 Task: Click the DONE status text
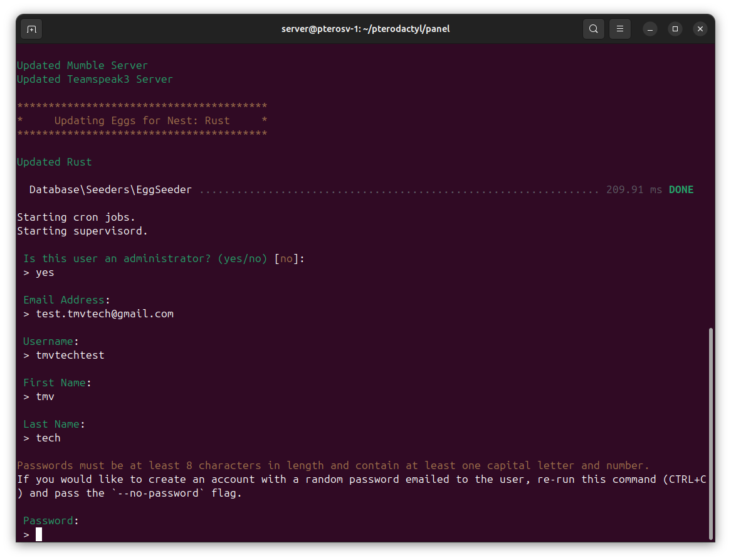click(x=681, y=189)
